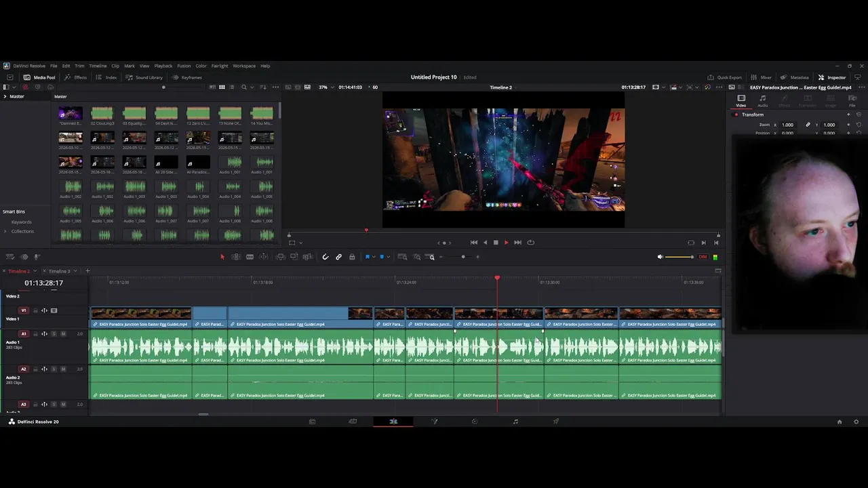Open the Sound Library panel

144,77
